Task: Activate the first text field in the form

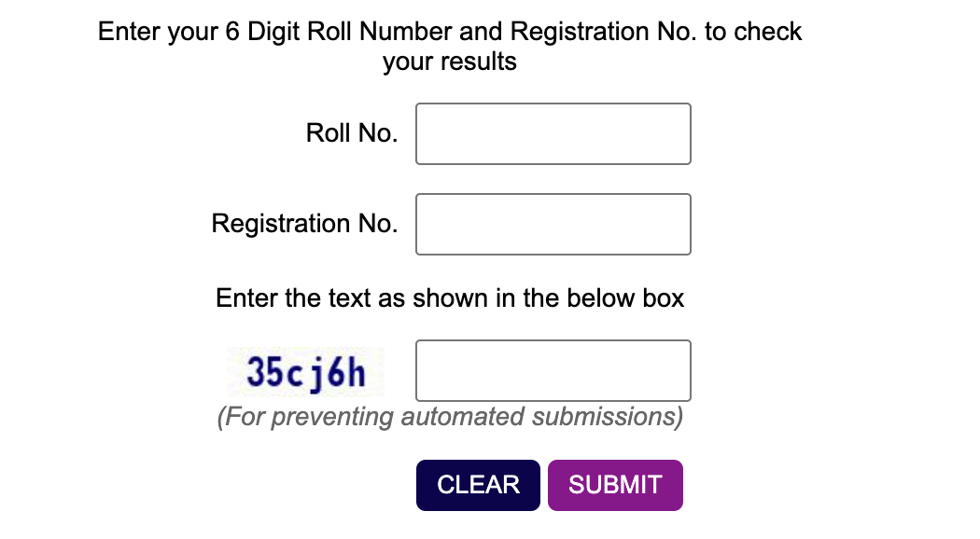Action: [553, 134]
